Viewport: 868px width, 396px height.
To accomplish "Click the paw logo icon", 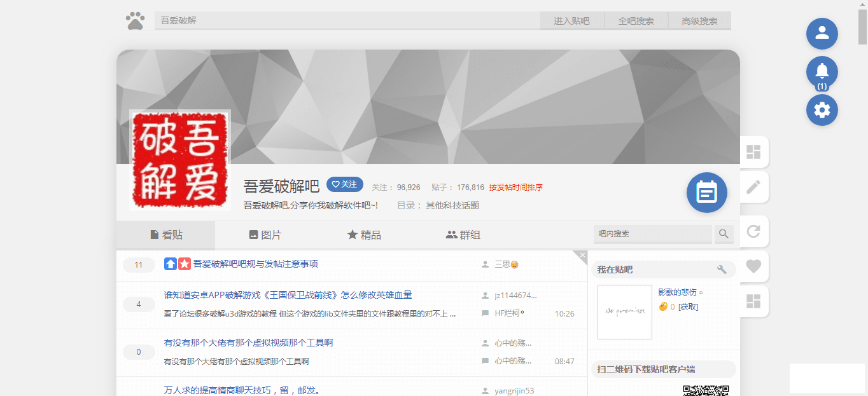I will click(x=135, y=21).
